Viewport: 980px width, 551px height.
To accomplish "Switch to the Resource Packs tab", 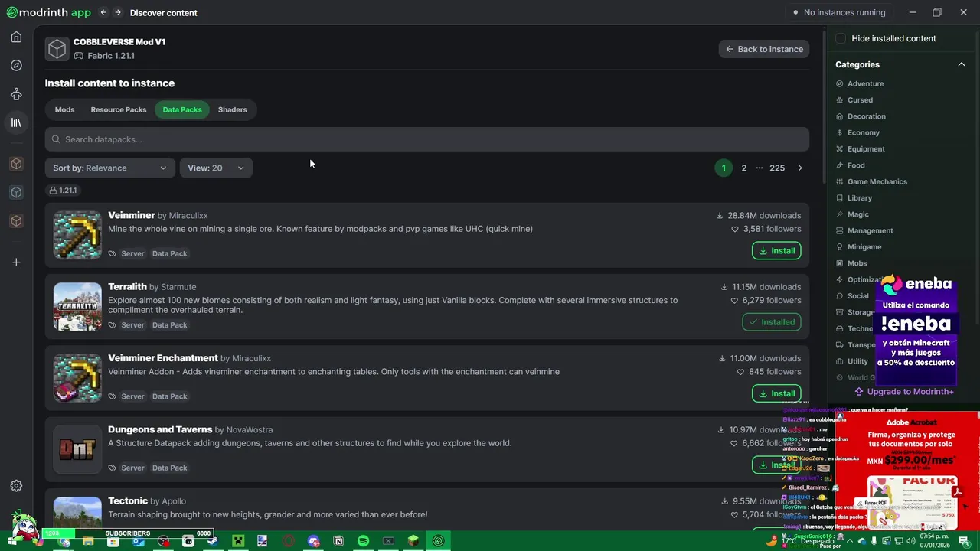I will point(119,109).
